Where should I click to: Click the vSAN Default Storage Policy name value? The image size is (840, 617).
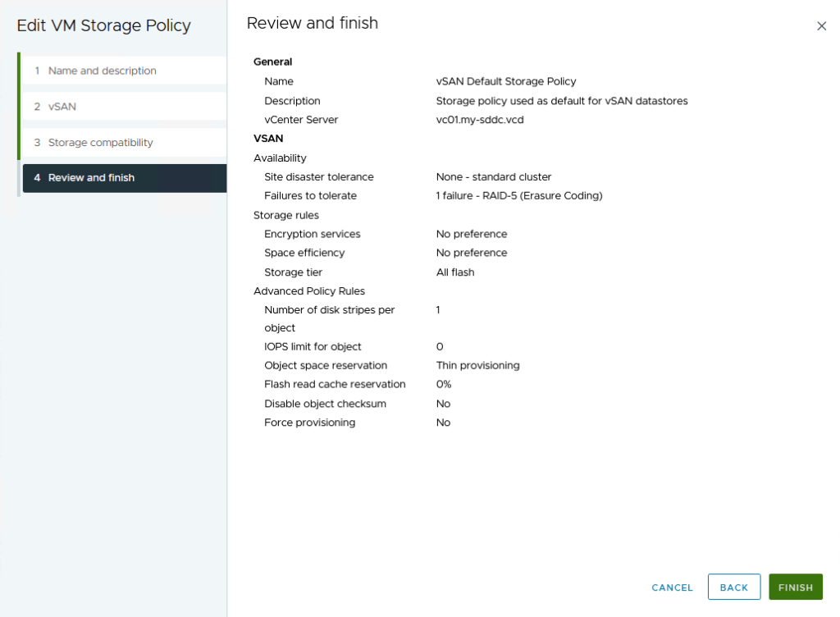(506, 82)
